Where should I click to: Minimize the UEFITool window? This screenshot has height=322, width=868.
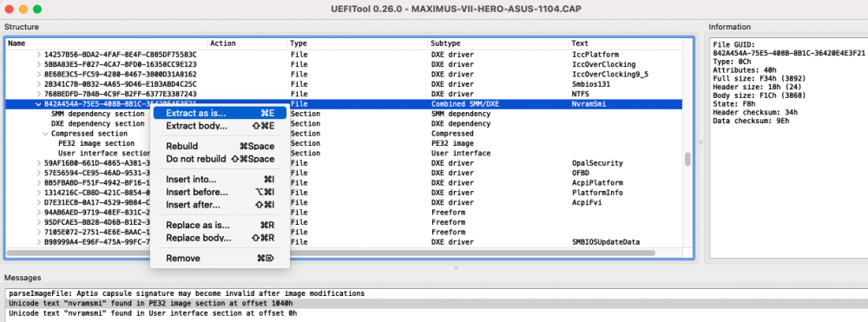click(23, 10)
